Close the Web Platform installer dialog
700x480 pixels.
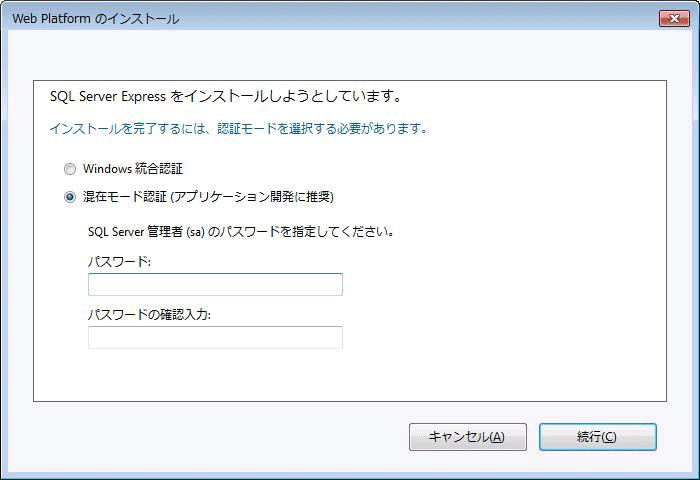tap(674, 19)
